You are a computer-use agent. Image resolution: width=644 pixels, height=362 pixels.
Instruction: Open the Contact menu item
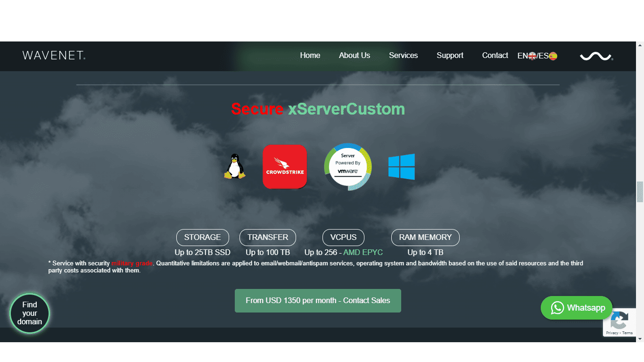tap(495, 56)
